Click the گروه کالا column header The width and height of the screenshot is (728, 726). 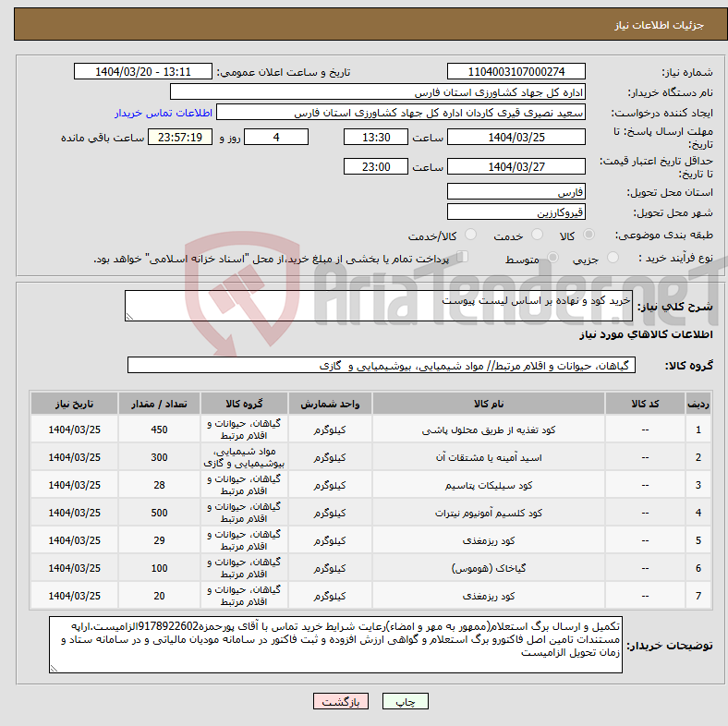pos(244,404)
